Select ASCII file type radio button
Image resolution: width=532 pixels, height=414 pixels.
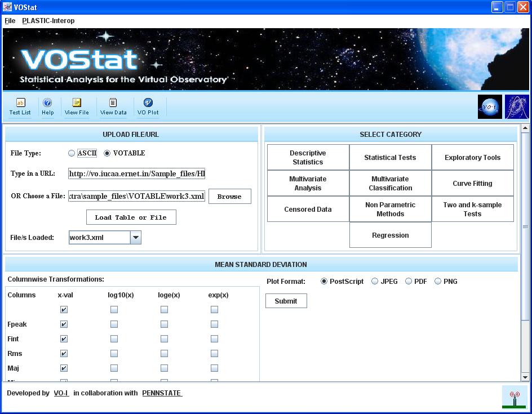point(71,153)
